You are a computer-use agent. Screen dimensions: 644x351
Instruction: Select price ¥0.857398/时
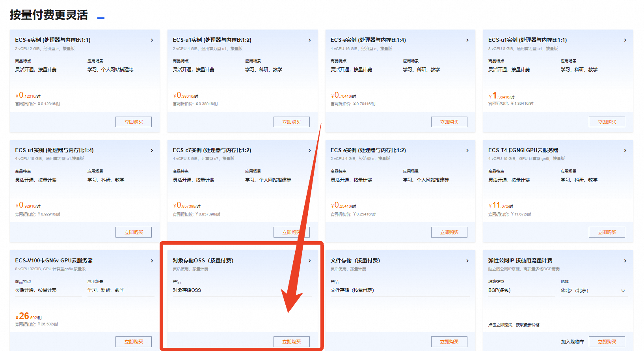187,206
